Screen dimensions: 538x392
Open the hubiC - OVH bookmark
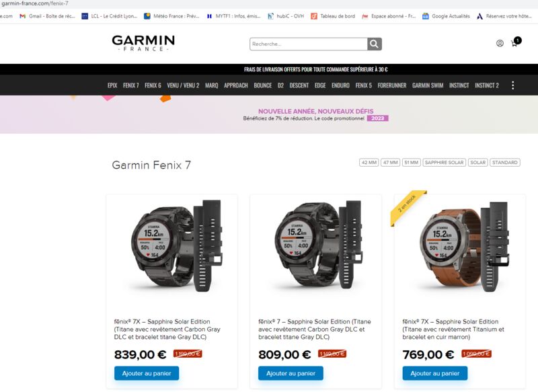[x=286, y=16]
